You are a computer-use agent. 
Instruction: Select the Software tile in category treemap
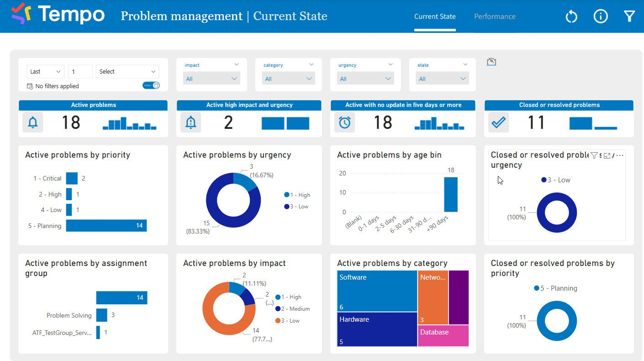(377, 291)
